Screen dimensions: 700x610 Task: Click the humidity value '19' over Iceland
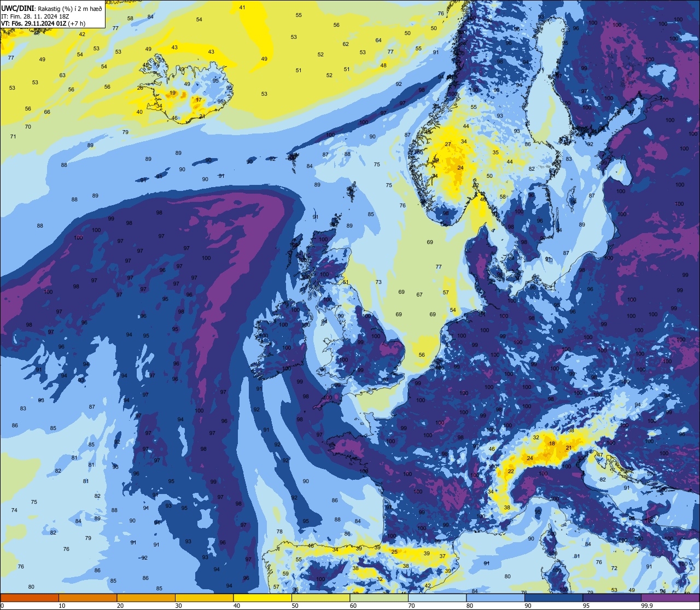(173, 93)
